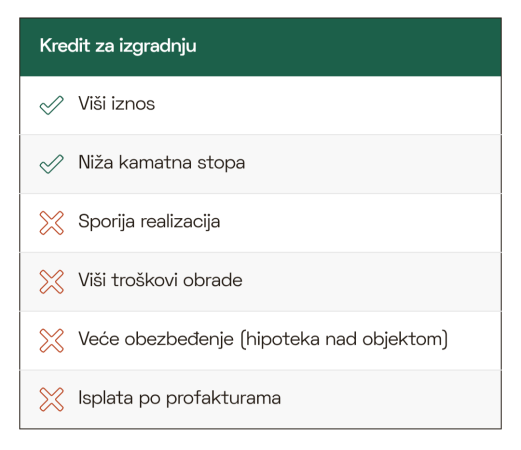Click blank space in Viši troškovi obrade row

[x=372, y=282]
